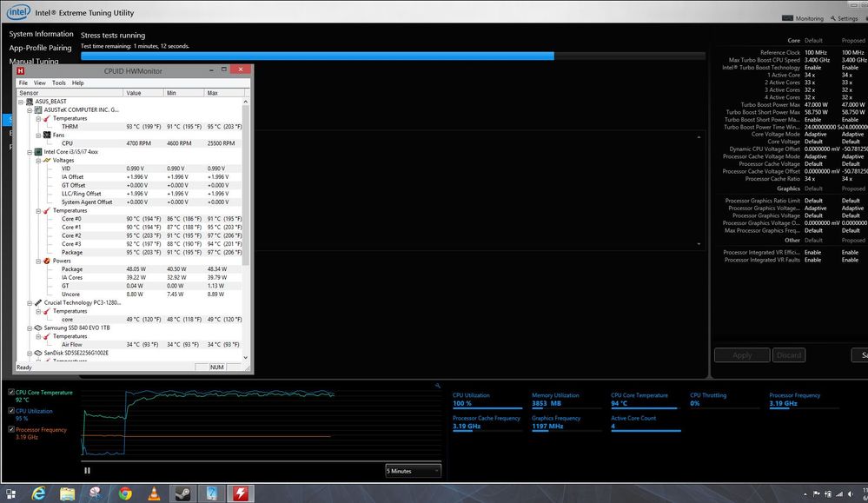Click the wrench icon above the monitoring graph
Screen dimensions: 868x503
437,386
